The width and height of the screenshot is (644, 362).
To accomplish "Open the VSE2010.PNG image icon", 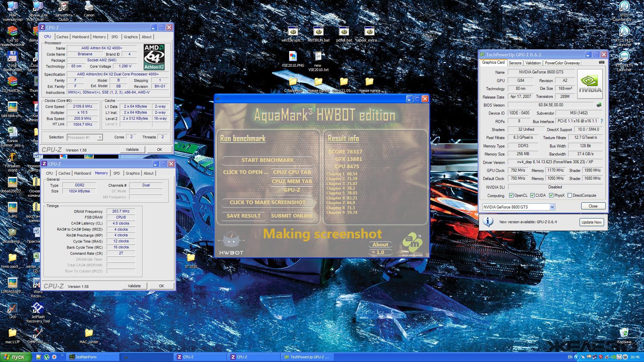I will [x=293, y=56].
